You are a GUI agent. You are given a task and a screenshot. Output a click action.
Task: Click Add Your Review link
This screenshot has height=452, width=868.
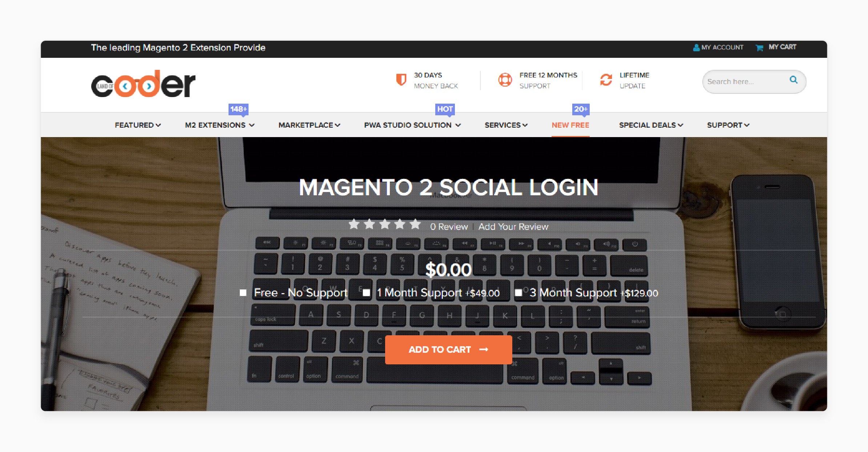coord(512,226)
